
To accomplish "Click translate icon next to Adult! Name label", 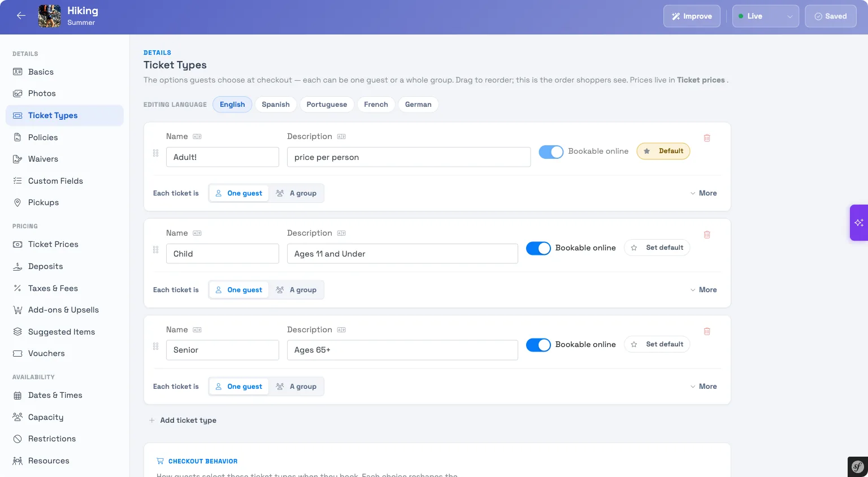I will [x=197, y=137].
